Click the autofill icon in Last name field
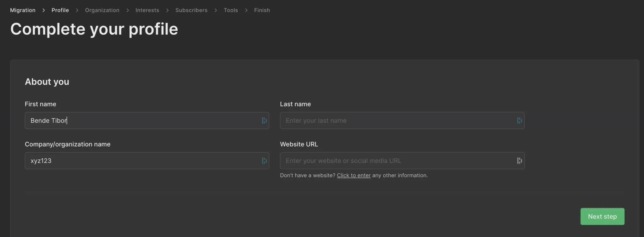Screen dimensions: 644x237 coord(519,121)
